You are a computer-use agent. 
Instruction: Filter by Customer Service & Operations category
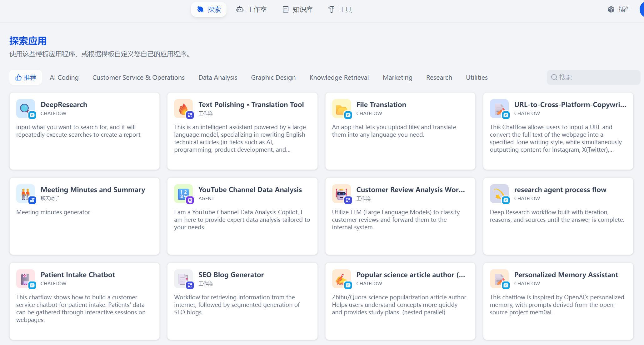[138, 78]
